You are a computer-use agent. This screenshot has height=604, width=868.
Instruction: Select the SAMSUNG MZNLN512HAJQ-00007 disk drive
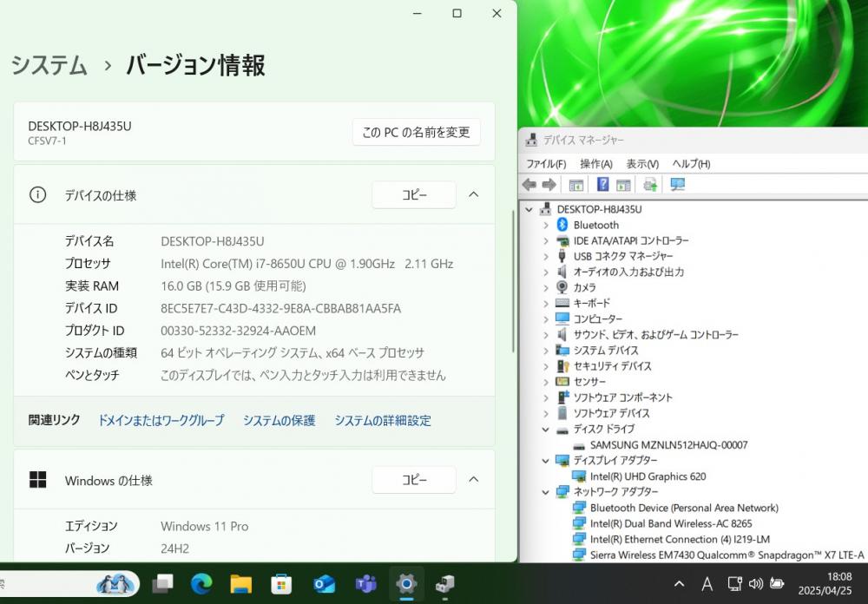pyautogui.click(x=668, y=444)
